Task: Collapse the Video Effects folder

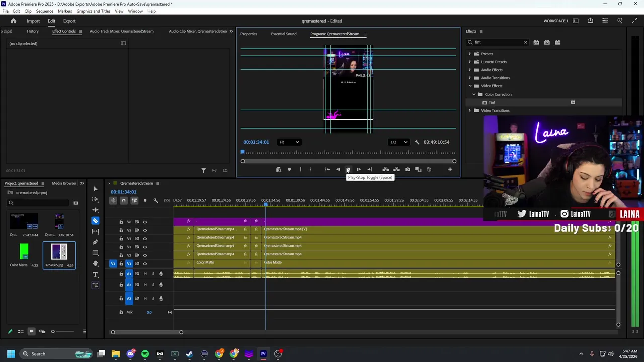Action: pos(470,86)
